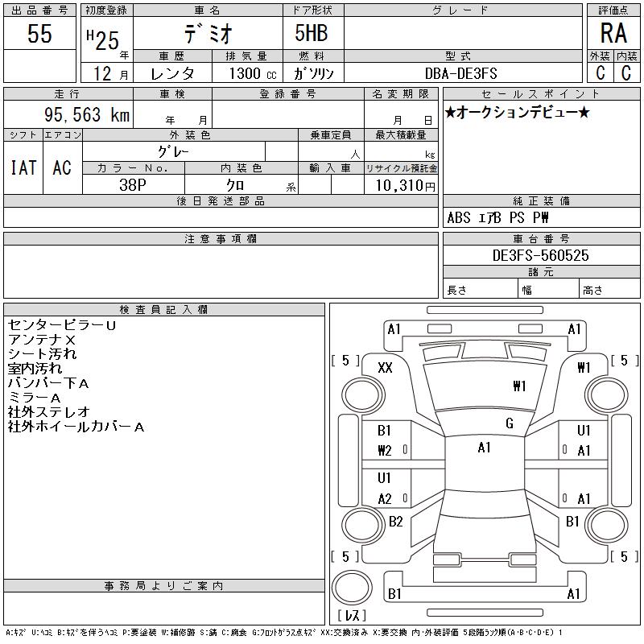Click the W1 marker on the hood
644x644 pixels.
click(x=519, y=386)
